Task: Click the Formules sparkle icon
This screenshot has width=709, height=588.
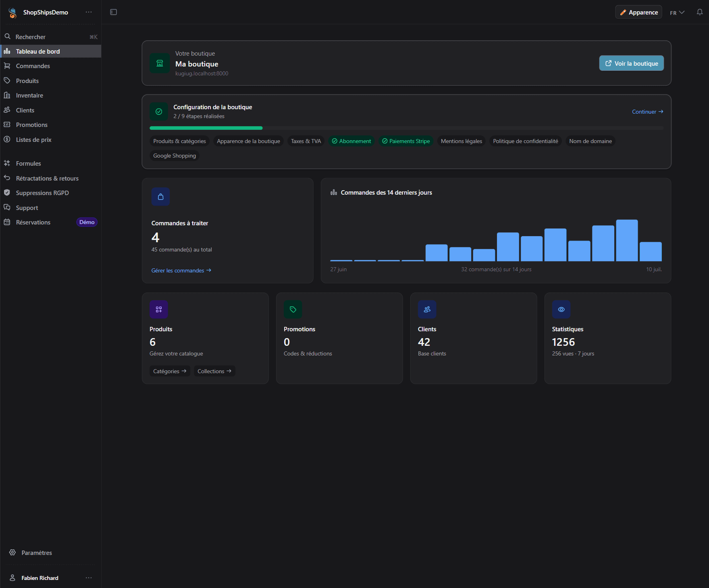Action: point(7,163)
